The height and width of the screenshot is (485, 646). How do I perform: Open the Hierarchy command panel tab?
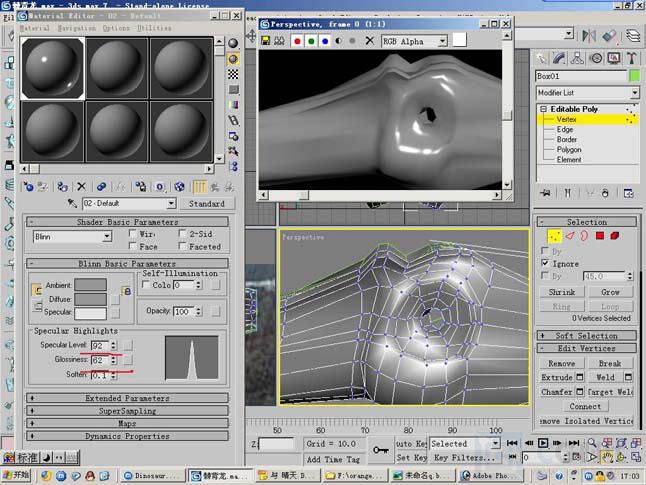(x=577, y=58)
